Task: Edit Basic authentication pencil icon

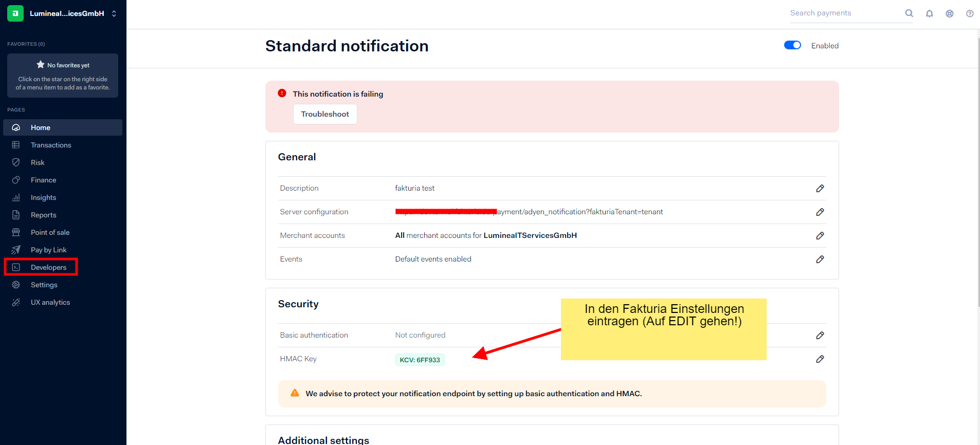Action: (x=820, y=336)
